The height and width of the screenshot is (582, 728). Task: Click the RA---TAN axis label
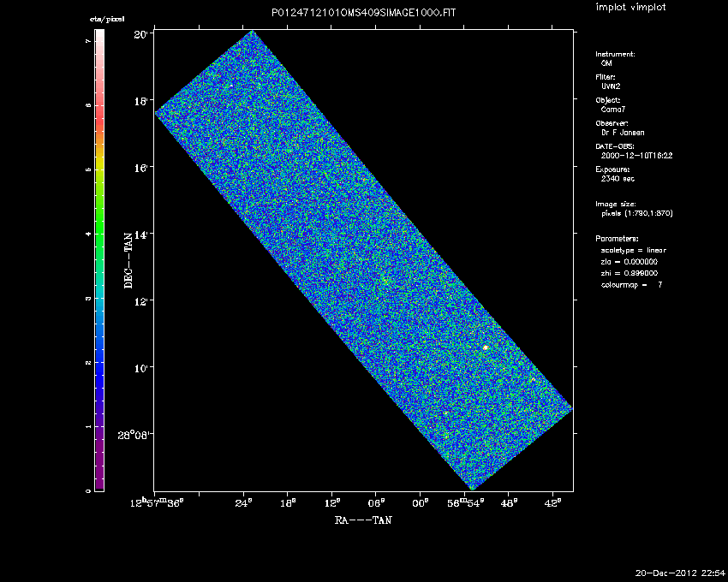(x=363, y=519)
